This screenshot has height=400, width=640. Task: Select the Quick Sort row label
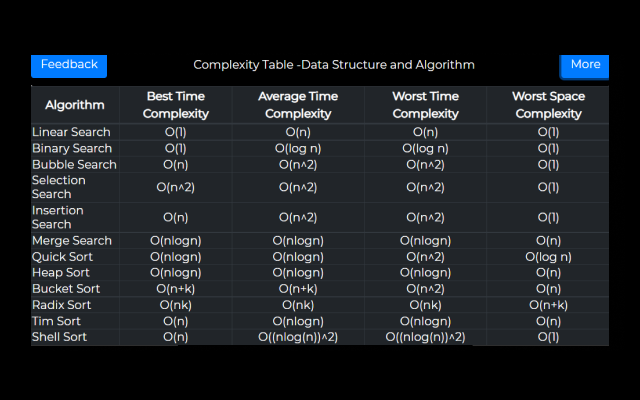click(62, 257)
